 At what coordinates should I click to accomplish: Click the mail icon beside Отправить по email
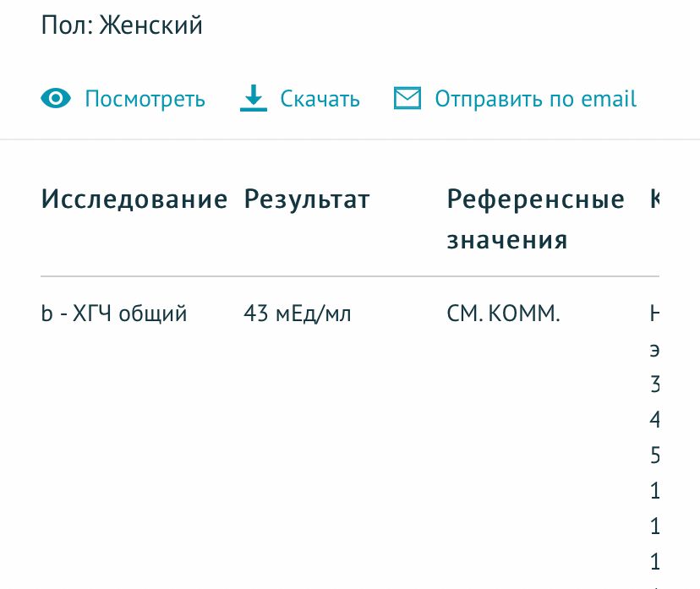tap(407, 97)
